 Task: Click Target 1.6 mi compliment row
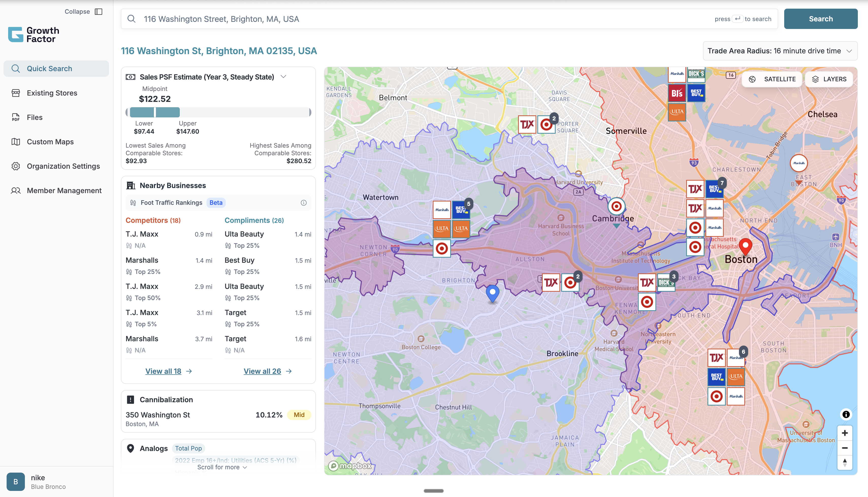268,344
